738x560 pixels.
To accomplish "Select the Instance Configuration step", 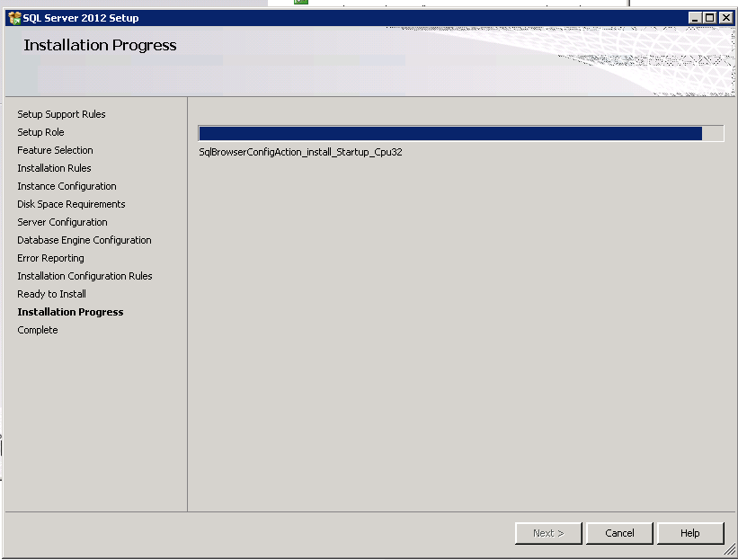I will click(67, 186).
